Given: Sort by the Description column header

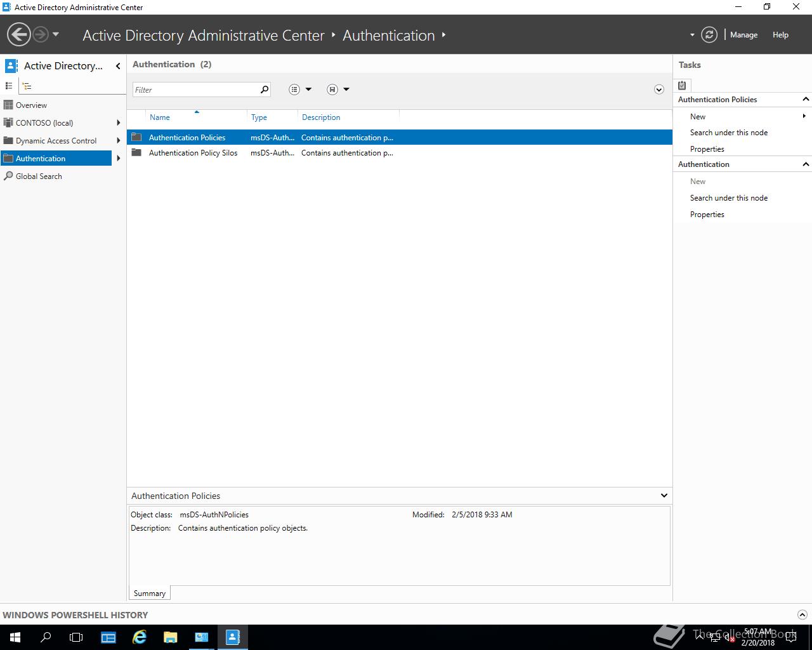Looking at the screenshot, I should [x=349, y=117].
